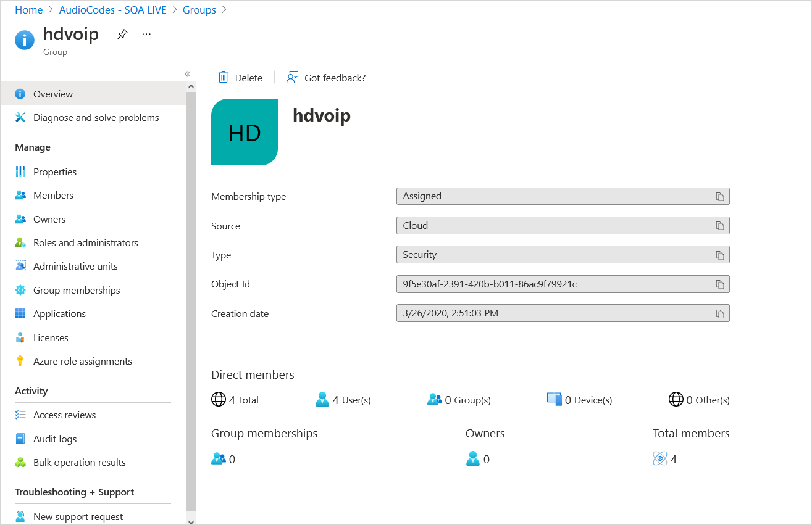Click the pin icon next to hdvoip title
Viewport: 812px width, 525px height.
click(122, 35)
